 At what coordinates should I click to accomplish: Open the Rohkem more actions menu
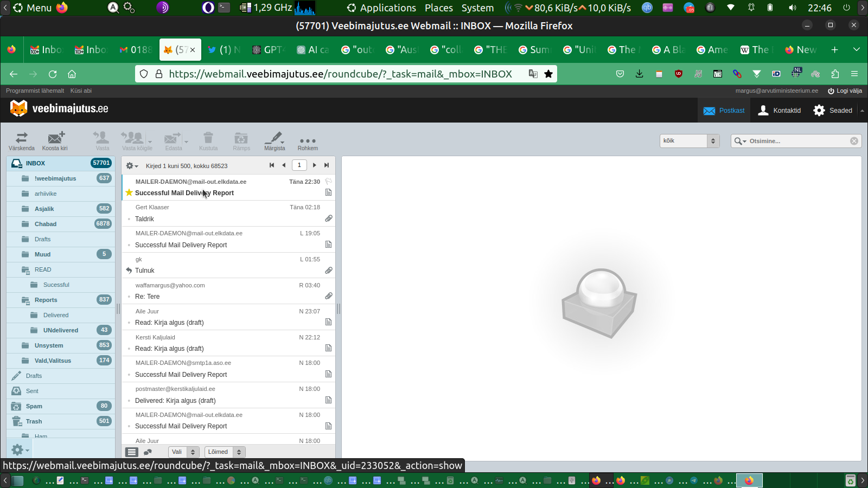tap(308, 141)
